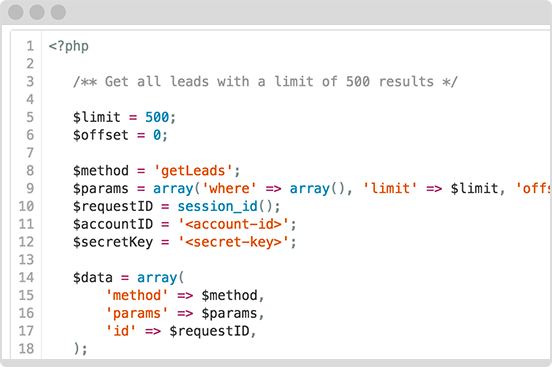Screen dimensions: 552x368
Task: Click the $requestID value on line 17
Action: click(x=209, y=331)
